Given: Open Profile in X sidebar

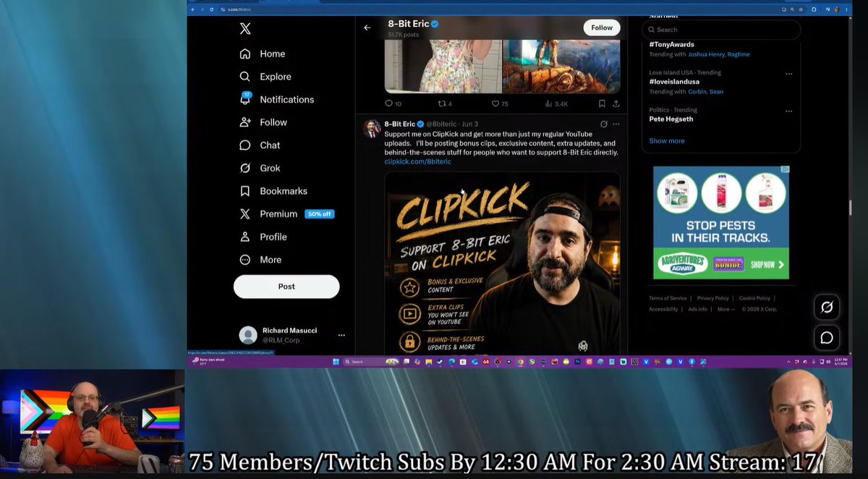Looking at the screenshot, I should (263, 237).
